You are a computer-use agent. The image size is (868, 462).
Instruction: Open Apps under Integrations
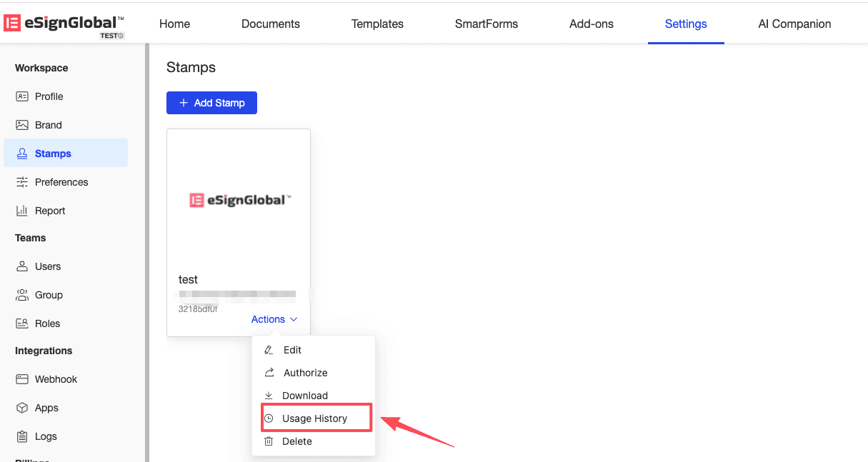pos(66,408)
